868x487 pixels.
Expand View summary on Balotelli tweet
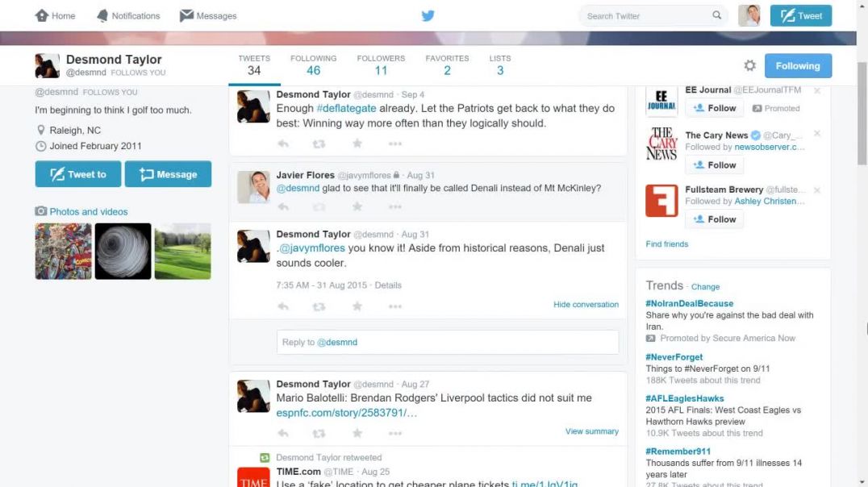coord(592,431)
